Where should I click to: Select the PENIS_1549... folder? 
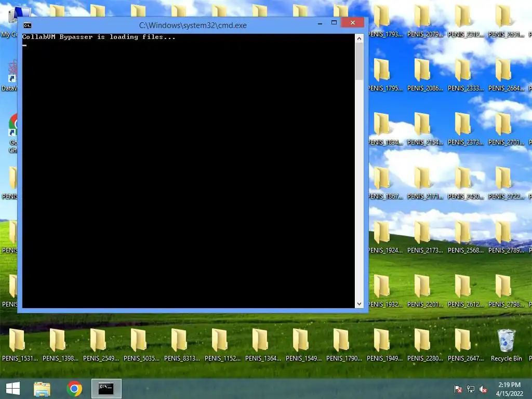[303, 345]
